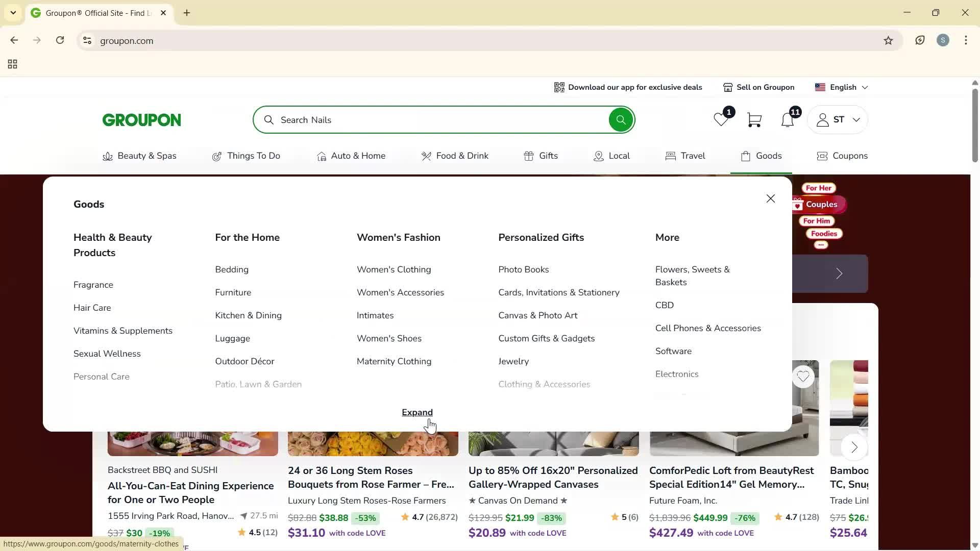This screenshot has width=980, height=551.
Task: Advance the deals carousel with next arrow
Action: pos(853,447)
